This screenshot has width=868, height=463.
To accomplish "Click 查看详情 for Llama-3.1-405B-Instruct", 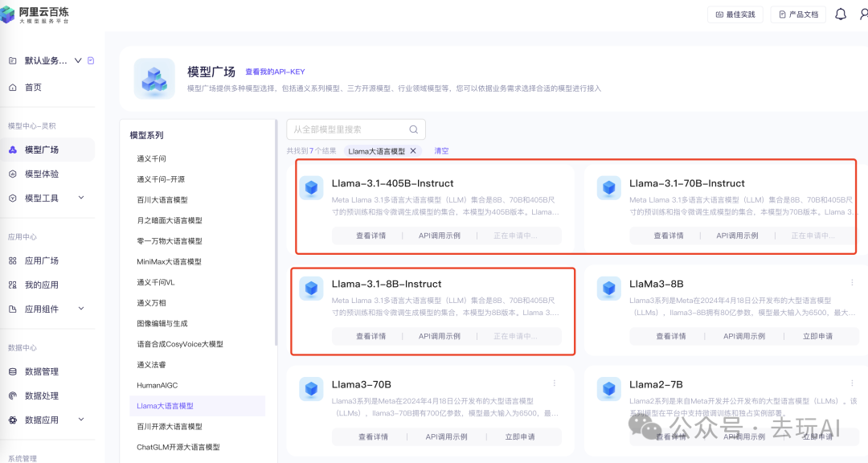I will click(371, 236).
